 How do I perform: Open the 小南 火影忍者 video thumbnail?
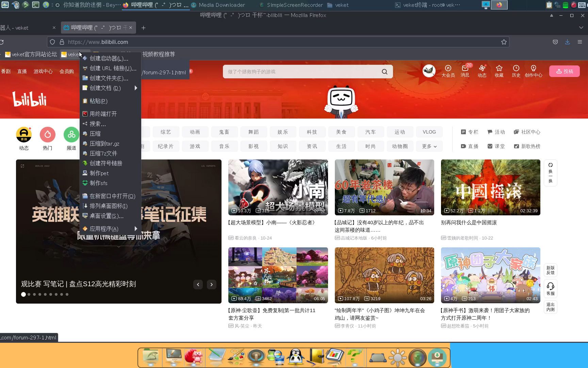click(278, 187)
